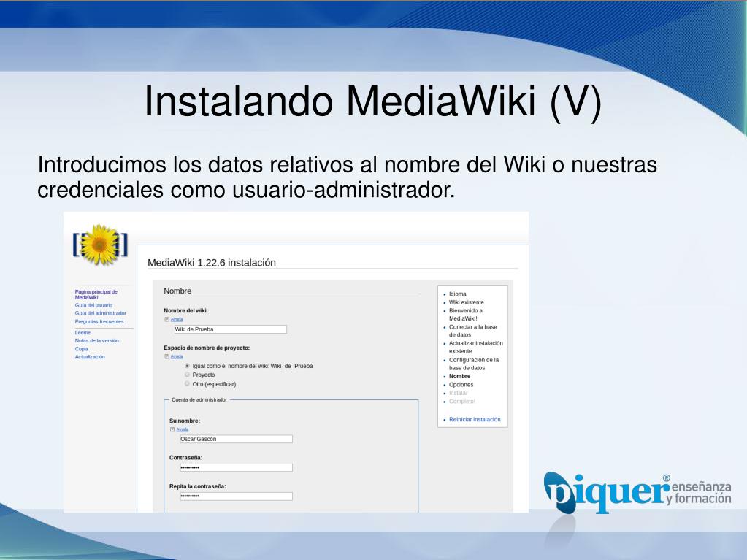Click 'Cuenta de administrador' fieldset legend
Screen dimensions: 747x560
pyautogui.click(x=199, y=399)
